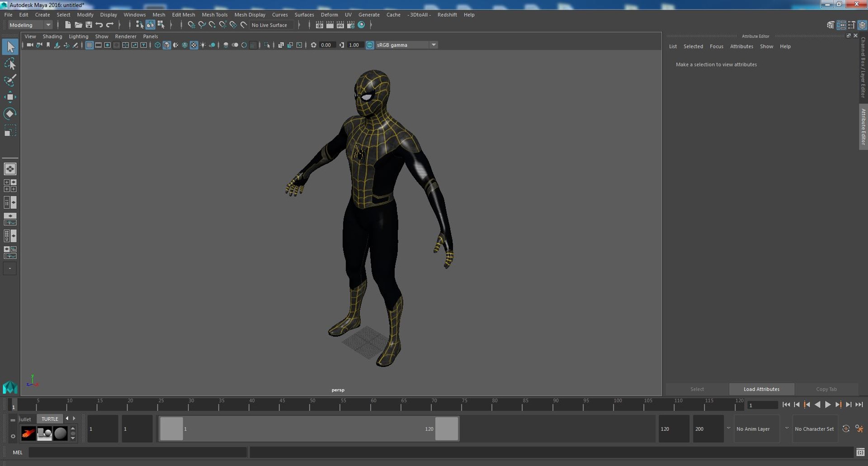
Task: Click the MEL command language switcher
Action: 18,452
